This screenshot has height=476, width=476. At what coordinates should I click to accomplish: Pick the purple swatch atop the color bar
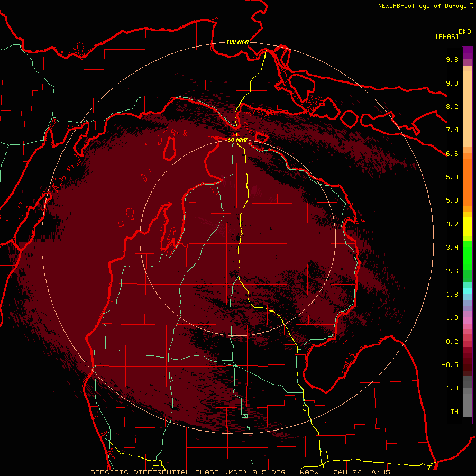click(x=467, y=53)
